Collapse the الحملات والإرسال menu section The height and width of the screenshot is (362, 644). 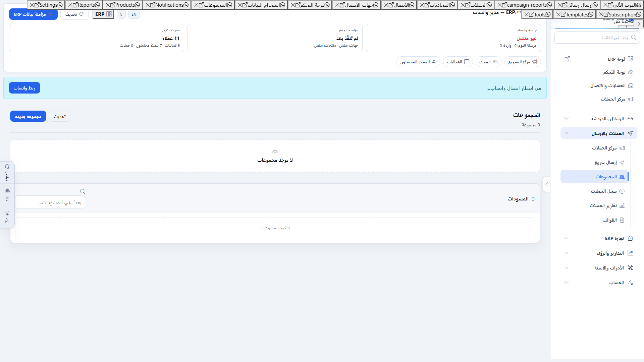[599, 133]
